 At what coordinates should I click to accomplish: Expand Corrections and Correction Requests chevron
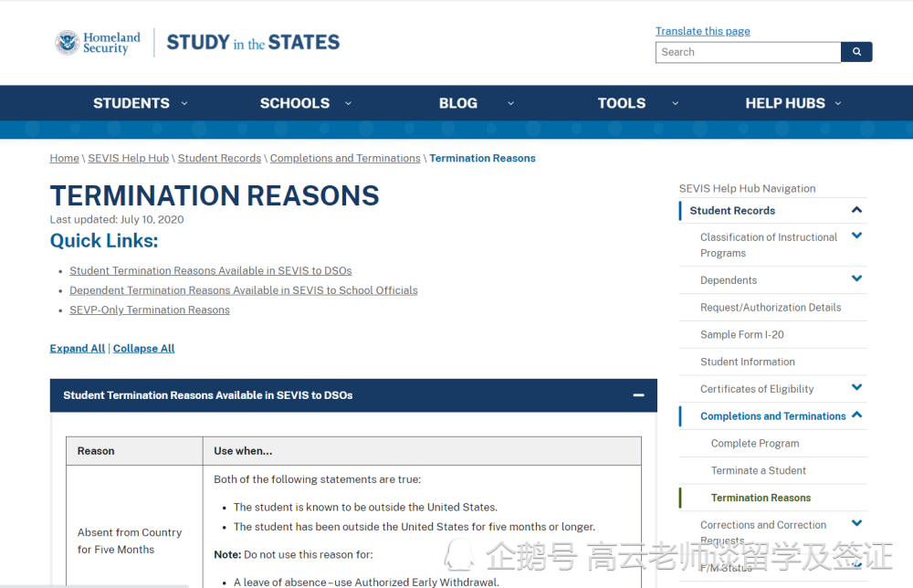(856, 523)
